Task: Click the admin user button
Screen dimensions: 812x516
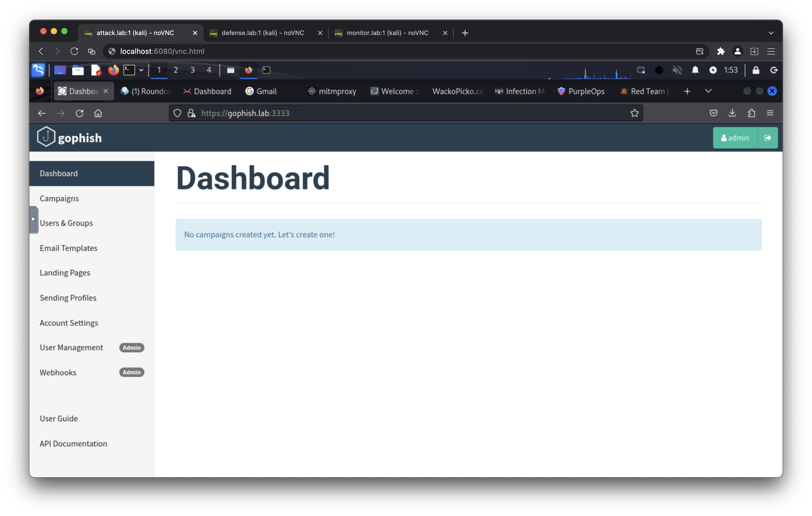Action: tap(735, 138)
